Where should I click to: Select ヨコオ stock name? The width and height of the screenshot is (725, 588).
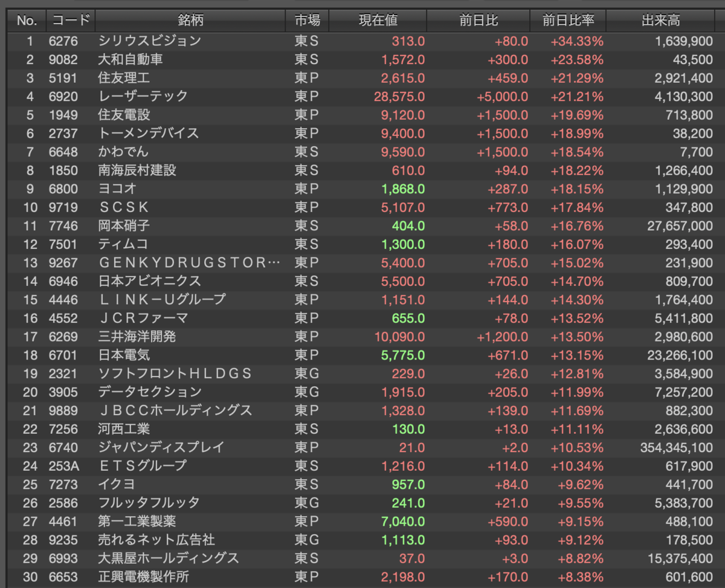[116, 189]
